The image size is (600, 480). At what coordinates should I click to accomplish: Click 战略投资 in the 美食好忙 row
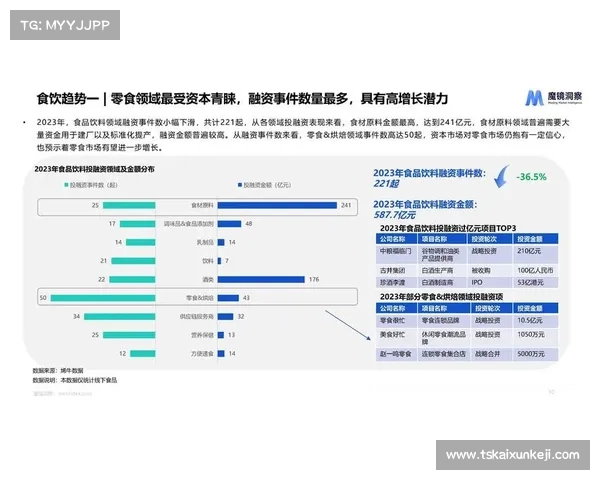point(488,335)
